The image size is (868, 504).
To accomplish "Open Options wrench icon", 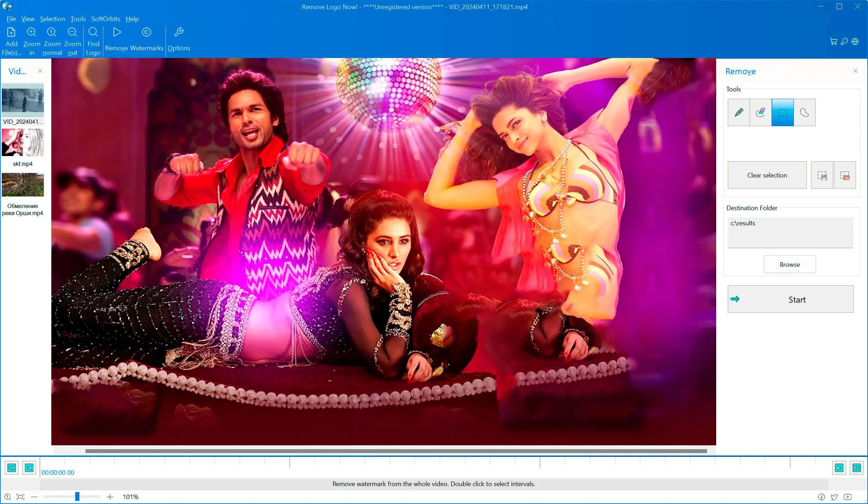I will 179,32.
